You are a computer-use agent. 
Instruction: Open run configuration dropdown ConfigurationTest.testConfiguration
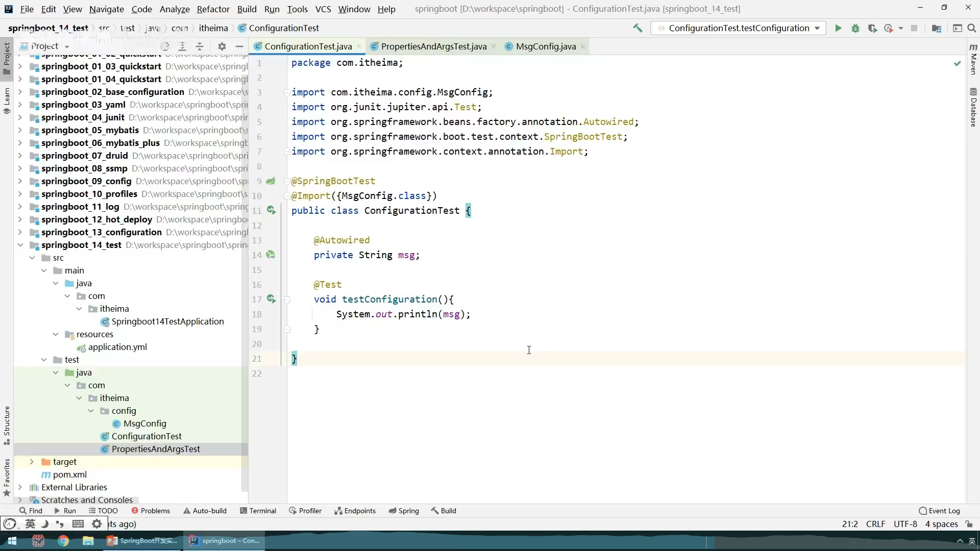tap(739, 28)
